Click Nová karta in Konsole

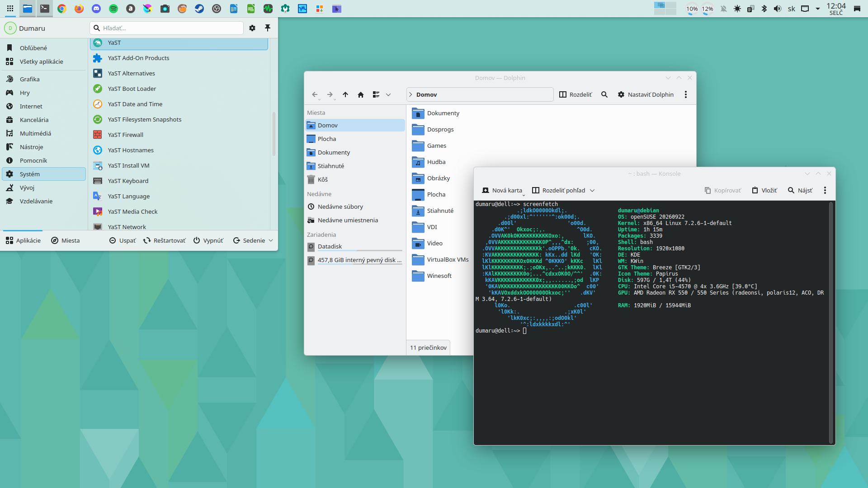coord(502,190)
